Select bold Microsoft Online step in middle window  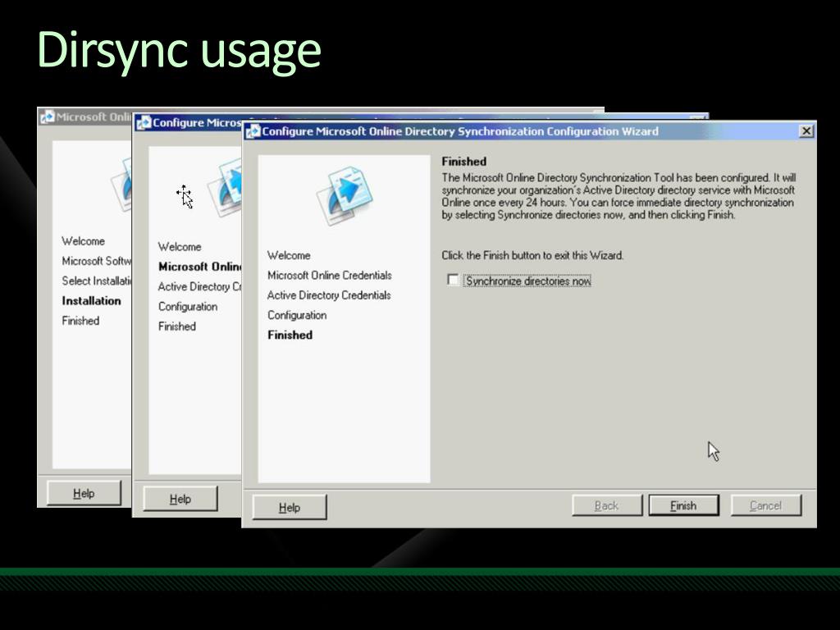pos(199,267)
